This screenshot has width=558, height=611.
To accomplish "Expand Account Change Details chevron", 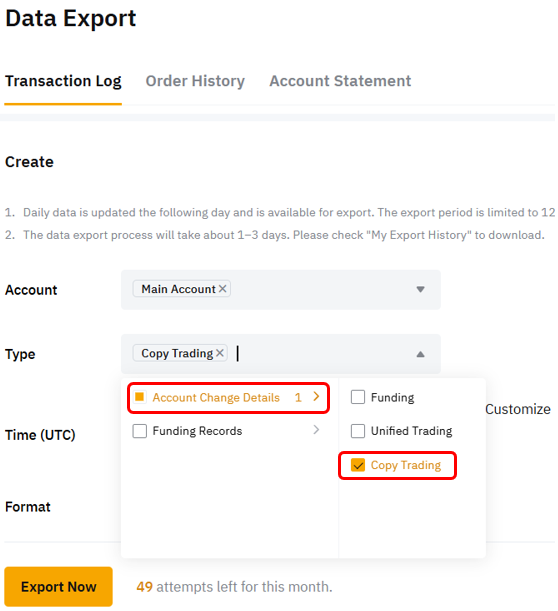I will [x=316, y=397].
